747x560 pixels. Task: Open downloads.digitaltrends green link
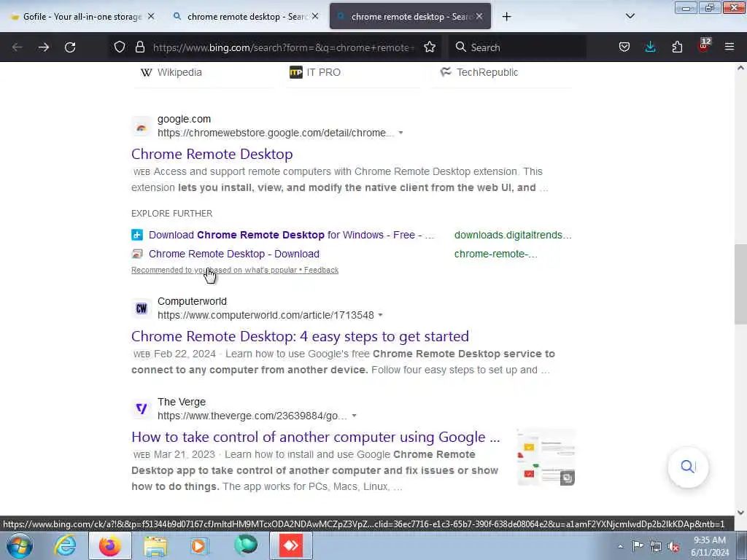[513, 235]
